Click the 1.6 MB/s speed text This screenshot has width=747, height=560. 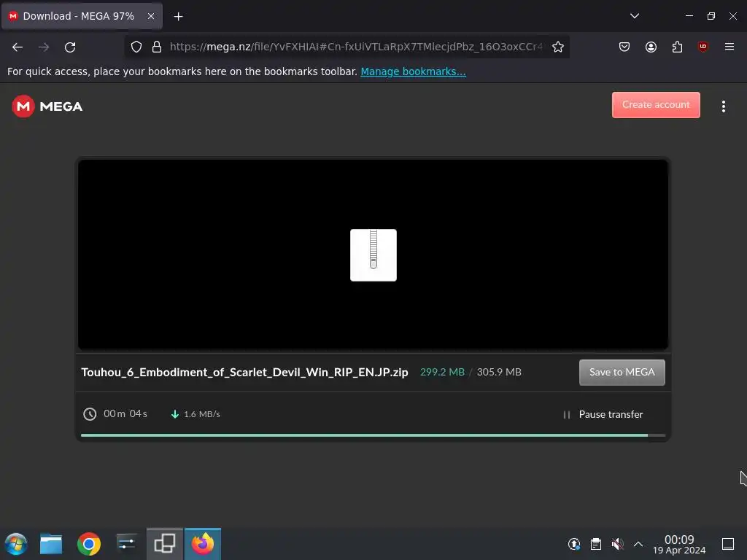[x=202, y=414]
